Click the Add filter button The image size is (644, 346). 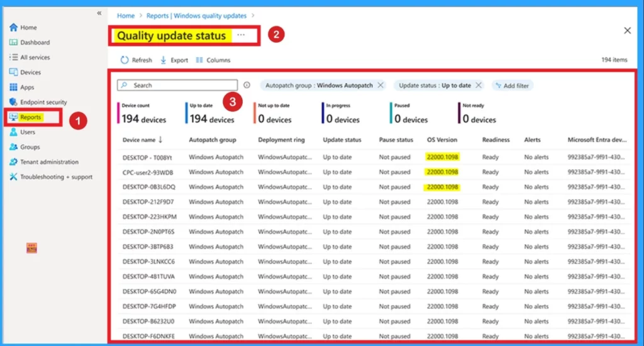click(x=512, y=86)
